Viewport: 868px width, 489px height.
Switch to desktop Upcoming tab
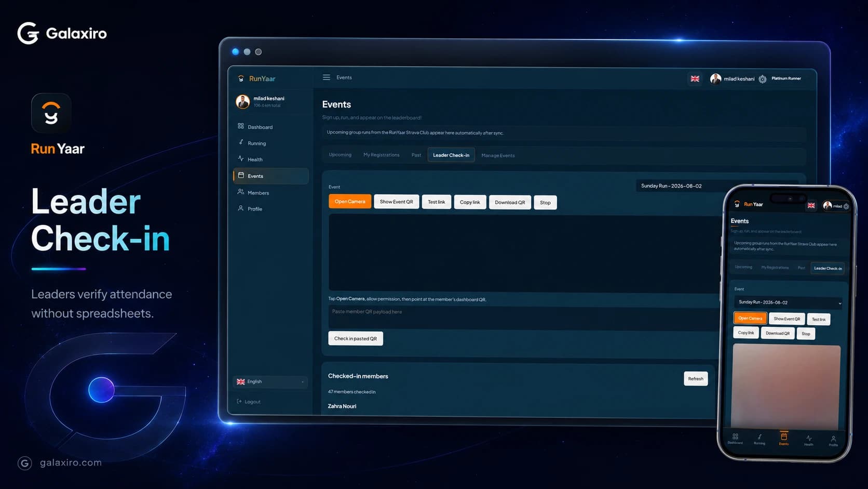pos(340,155)
